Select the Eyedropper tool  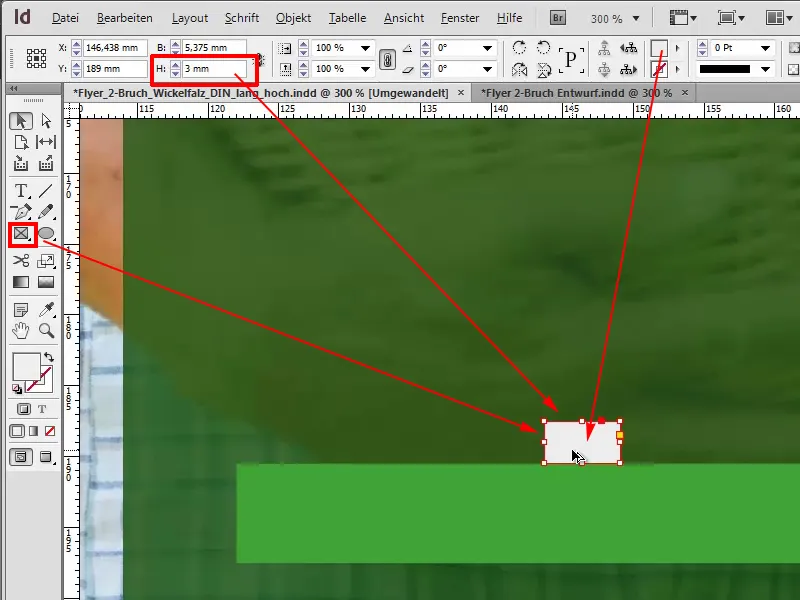(x=46, y=310)
